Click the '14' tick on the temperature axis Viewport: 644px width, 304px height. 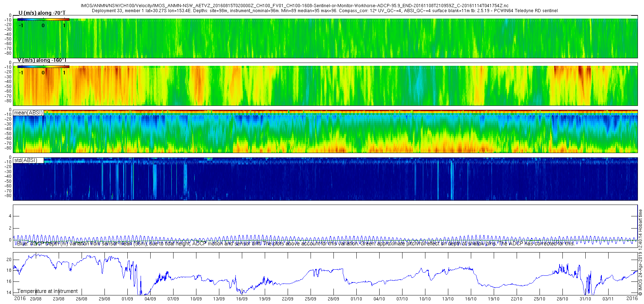(9, 293)
